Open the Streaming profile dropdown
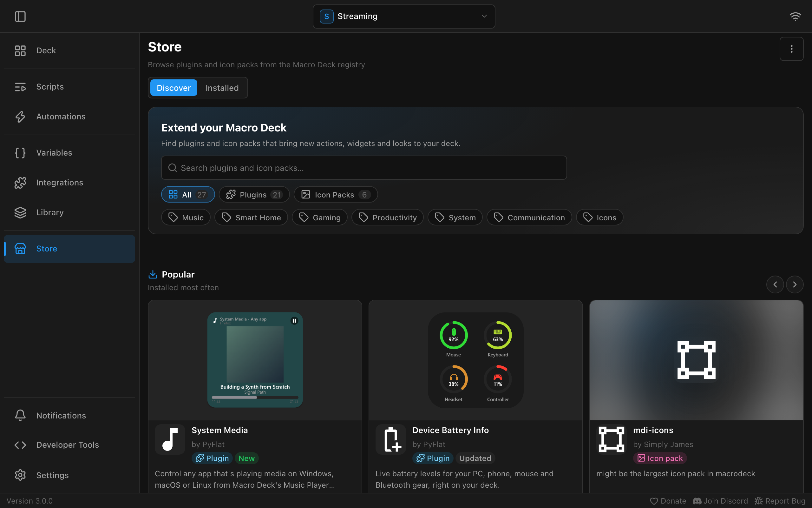812x508 pixels. coord(404,17)
